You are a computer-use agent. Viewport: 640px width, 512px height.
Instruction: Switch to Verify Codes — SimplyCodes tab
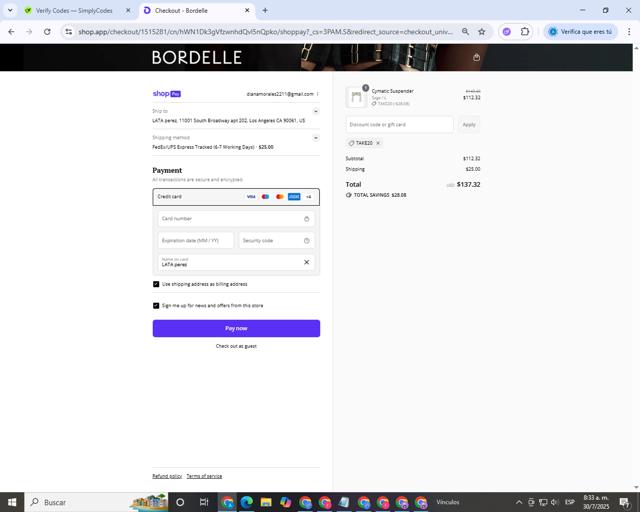(73, 11)
